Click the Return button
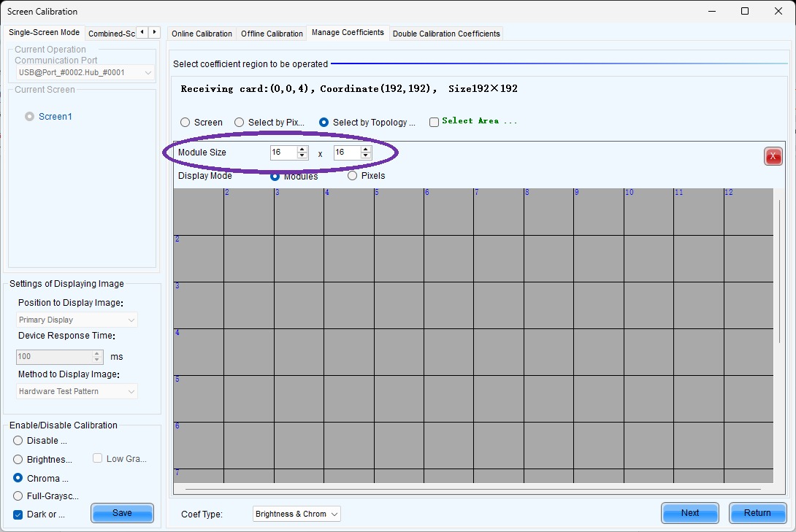 (757, 513)
